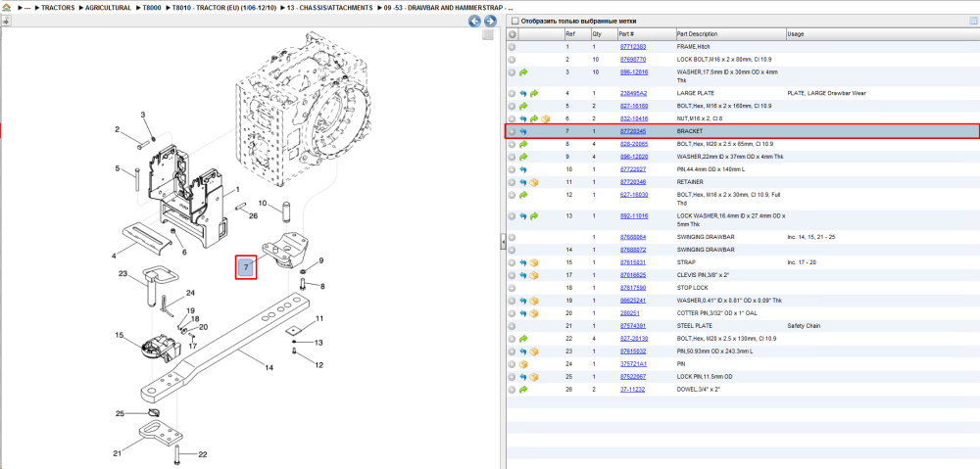
Task: Go to catalog home via house icon
Action: click(x=6, y=8)
